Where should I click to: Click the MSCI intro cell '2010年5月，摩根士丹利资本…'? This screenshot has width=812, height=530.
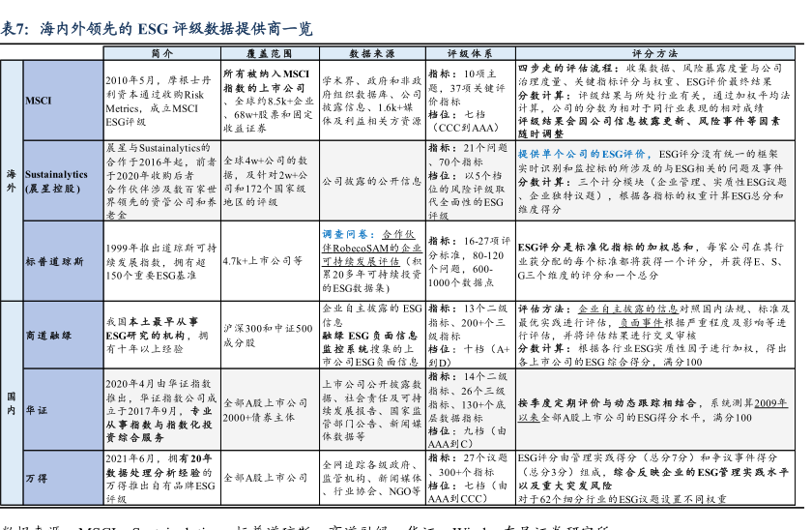[162, 101]
